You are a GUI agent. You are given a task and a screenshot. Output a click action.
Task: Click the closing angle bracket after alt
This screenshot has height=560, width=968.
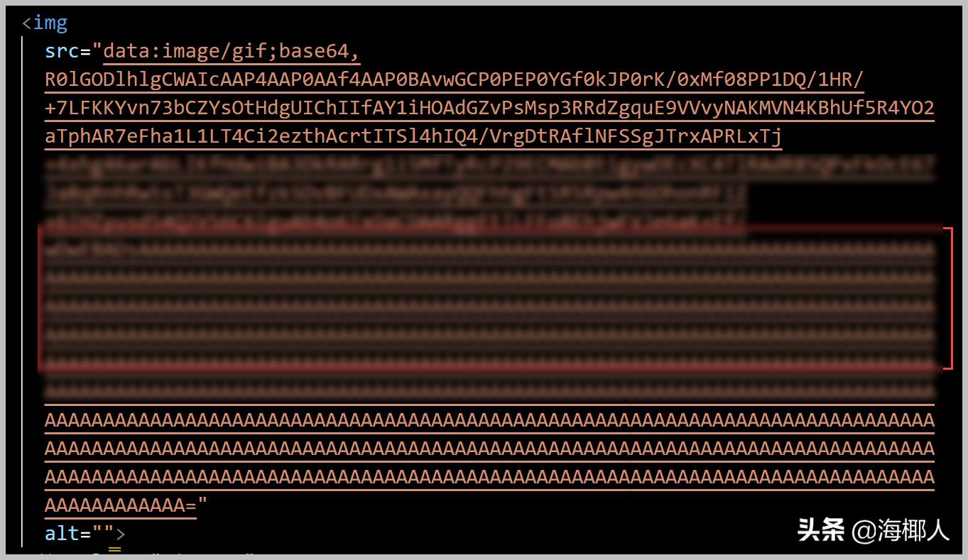coord(121,534)
